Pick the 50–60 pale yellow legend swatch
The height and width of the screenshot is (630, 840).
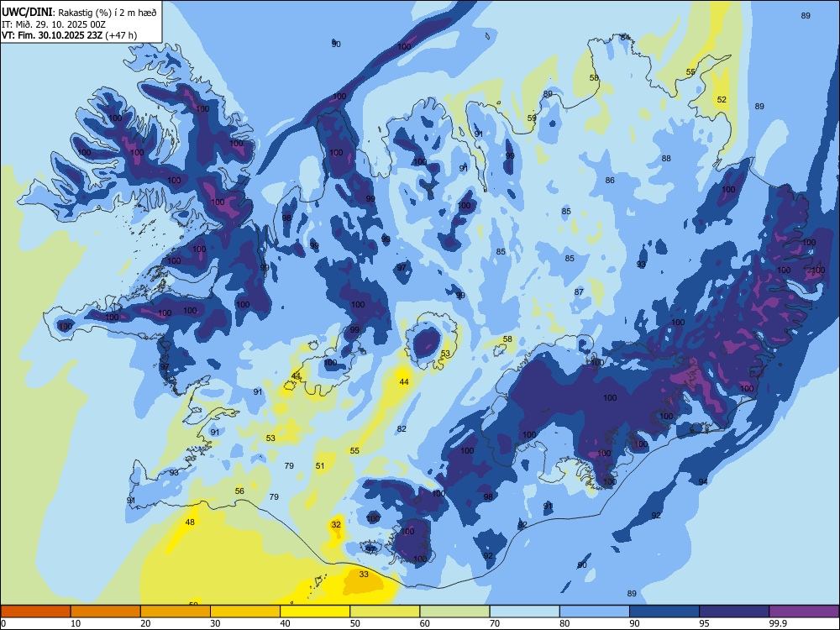click(x=385, y=612)
